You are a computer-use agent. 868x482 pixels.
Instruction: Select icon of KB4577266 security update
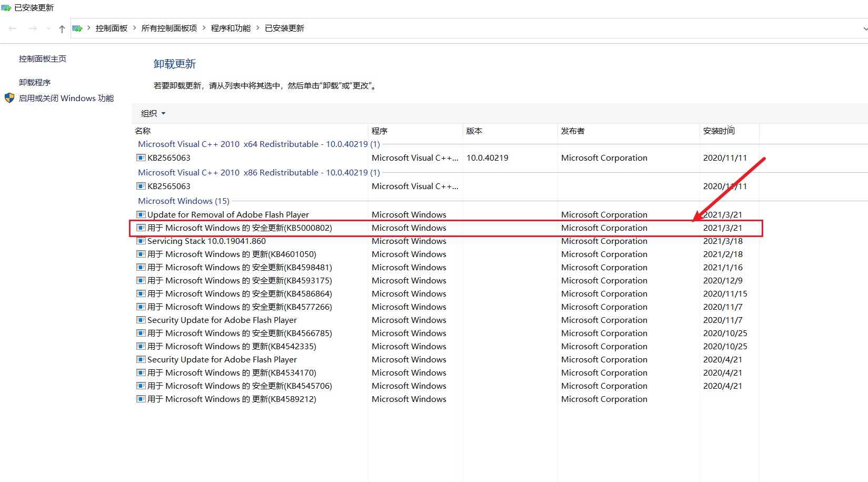click(141, 307)
